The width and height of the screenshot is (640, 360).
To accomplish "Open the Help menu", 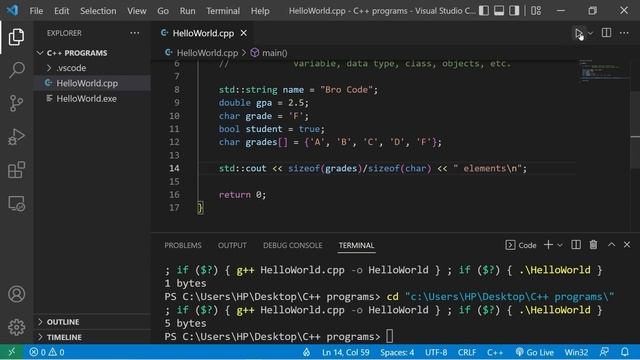I will [260, 11].
